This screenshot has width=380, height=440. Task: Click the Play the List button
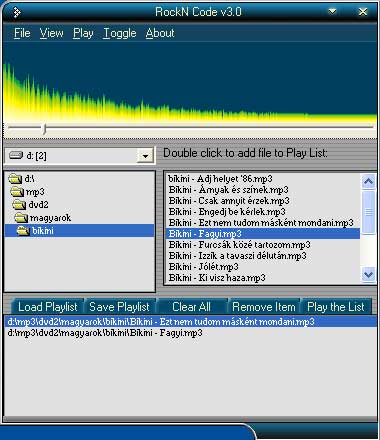pyautogui.click(x=336, y=307)
